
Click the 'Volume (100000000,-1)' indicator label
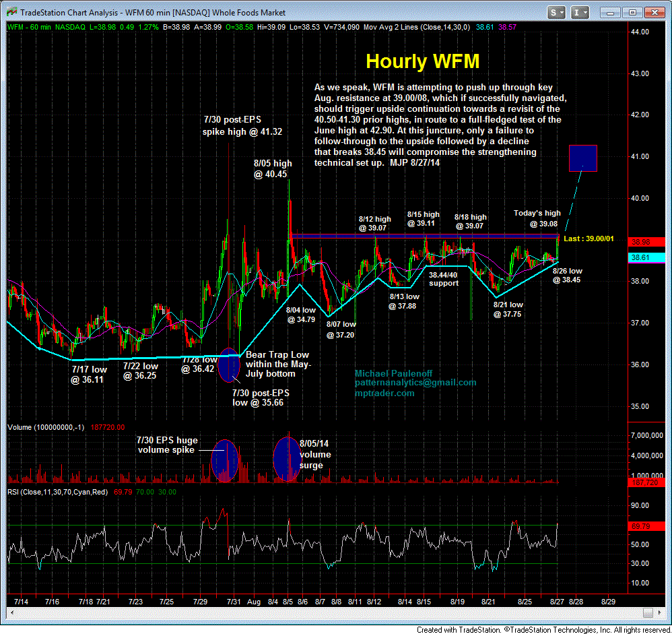click(x=46, y=427)
